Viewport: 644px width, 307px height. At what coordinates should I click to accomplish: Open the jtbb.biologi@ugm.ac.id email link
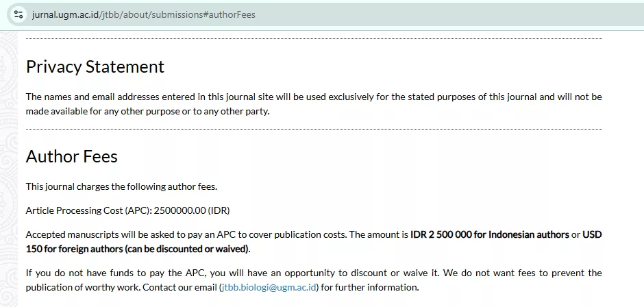(270, 287)
